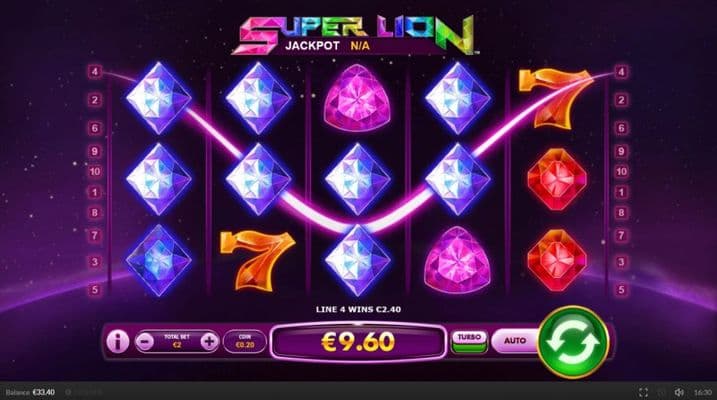Image resolution: width=717 pixels, height=400 pixels.
Task: Select the Coin value field
Action: click(245, 341)
